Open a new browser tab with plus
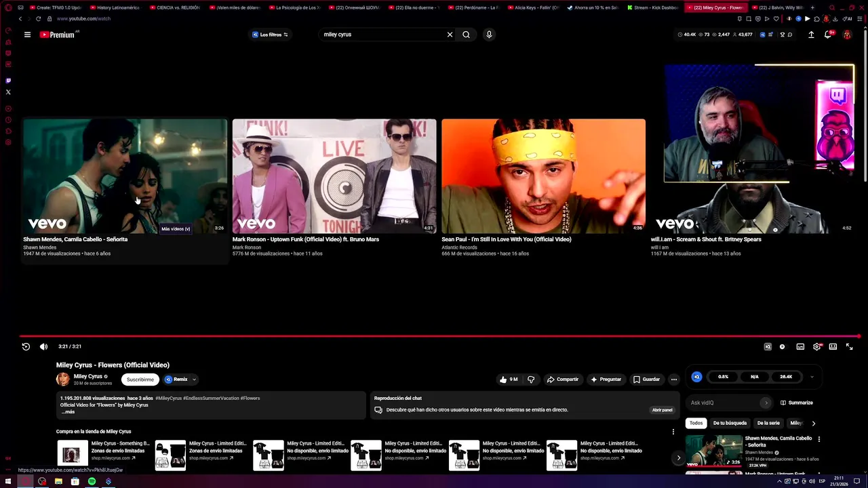Viewport: 868px width, 488px height. 812,7
